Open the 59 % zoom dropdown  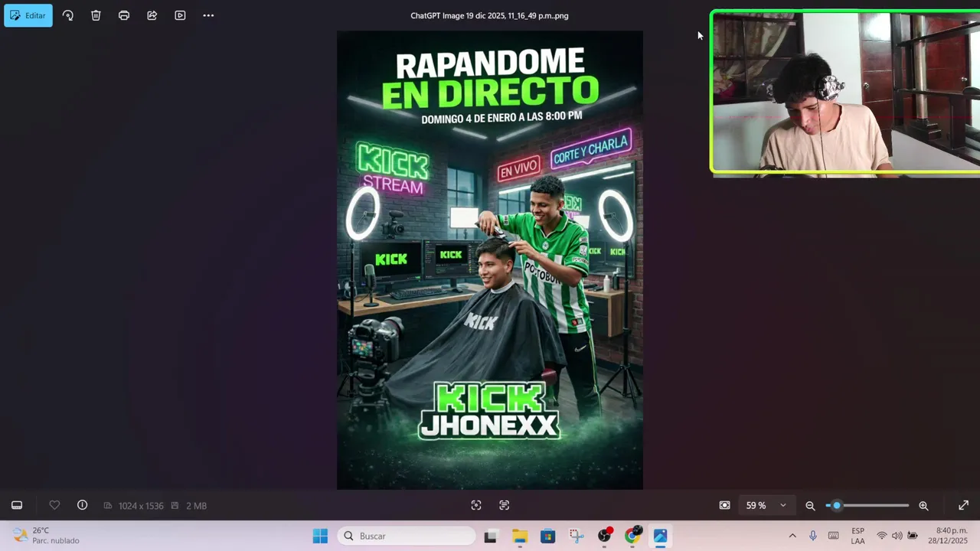pyautogui.click(x=766, y=505)
